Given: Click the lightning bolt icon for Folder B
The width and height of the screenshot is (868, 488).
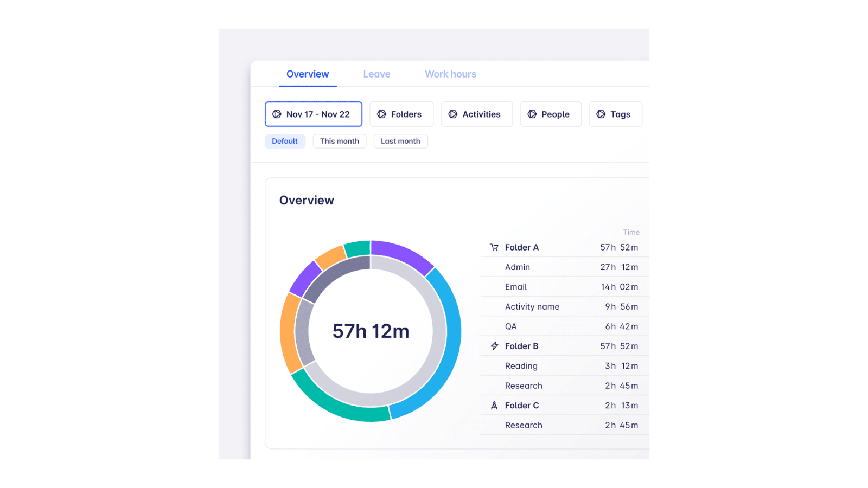Looking at the screenshot, I should pyautogui.click(x=494, y=346).
